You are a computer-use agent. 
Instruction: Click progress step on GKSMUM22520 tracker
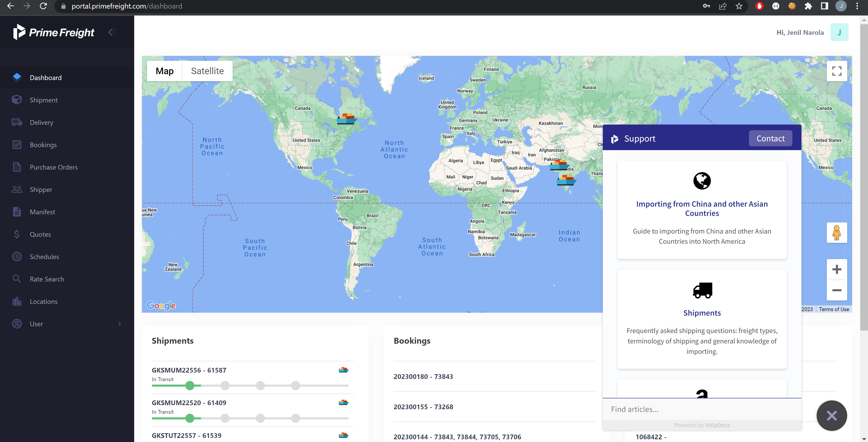pyautogui.click(x=190, y=418)
